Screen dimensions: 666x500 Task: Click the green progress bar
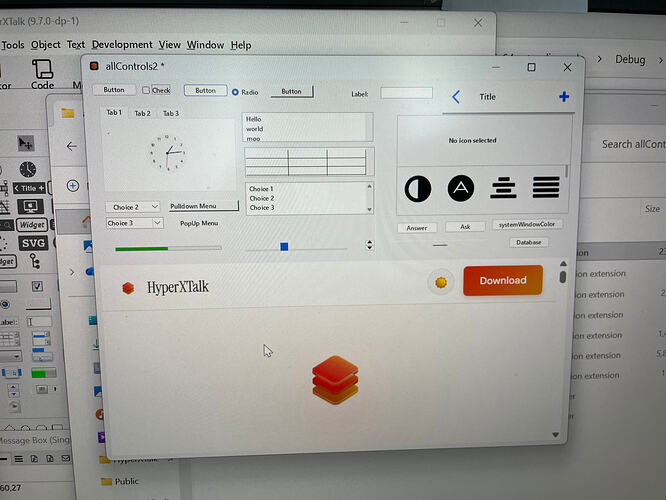coord(168,249)
